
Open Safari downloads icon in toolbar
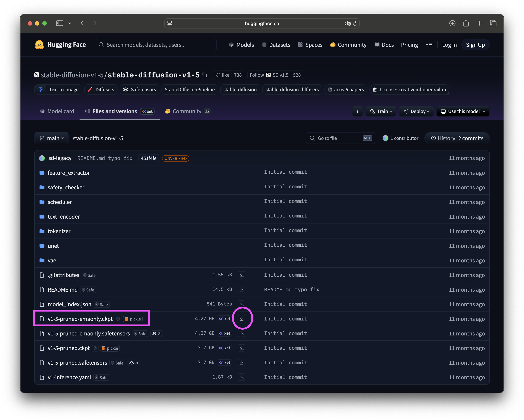coord(452,23)
